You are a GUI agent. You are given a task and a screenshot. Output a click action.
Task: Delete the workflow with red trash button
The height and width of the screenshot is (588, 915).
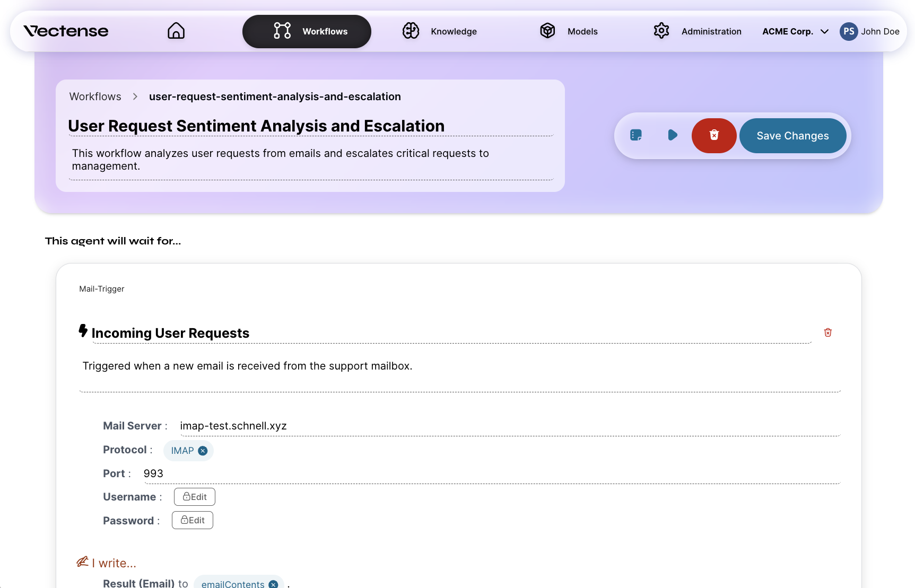[x=714, y=135]
